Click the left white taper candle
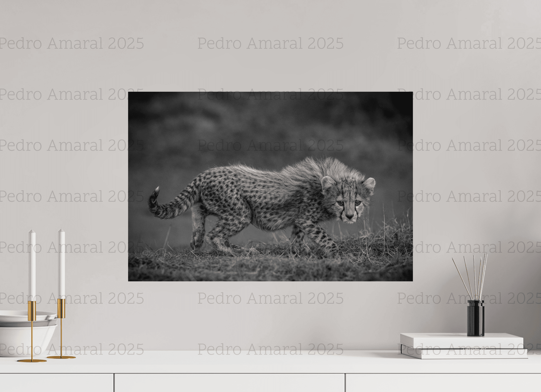This screenshot has width=541, height=392. (x=32, y=266)
